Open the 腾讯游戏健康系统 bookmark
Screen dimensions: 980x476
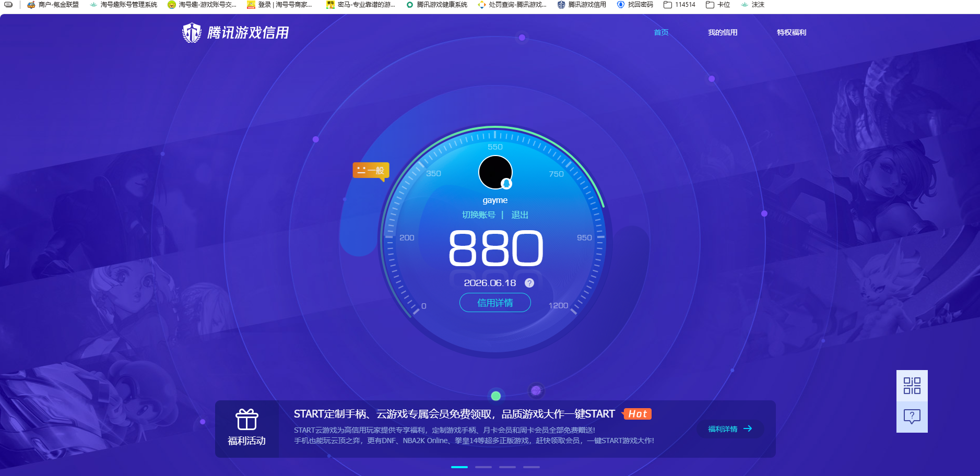click(x=436, y=5)
